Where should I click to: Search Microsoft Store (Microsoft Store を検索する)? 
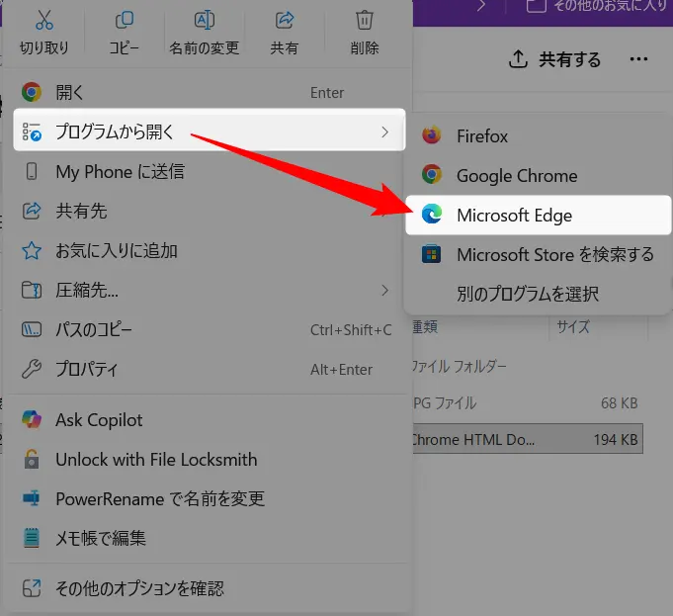pyautogui.click(x=554, y=255)
